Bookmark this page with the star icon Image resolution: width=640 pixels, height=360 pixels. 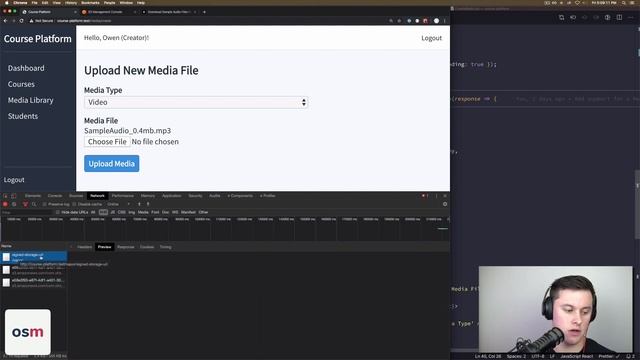click(399, 20)
